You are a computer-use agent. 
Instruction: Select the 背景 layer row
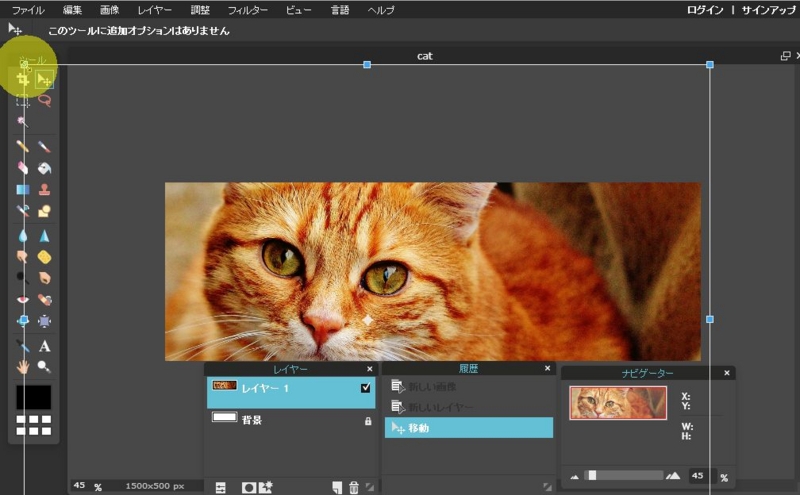point(291,420)
